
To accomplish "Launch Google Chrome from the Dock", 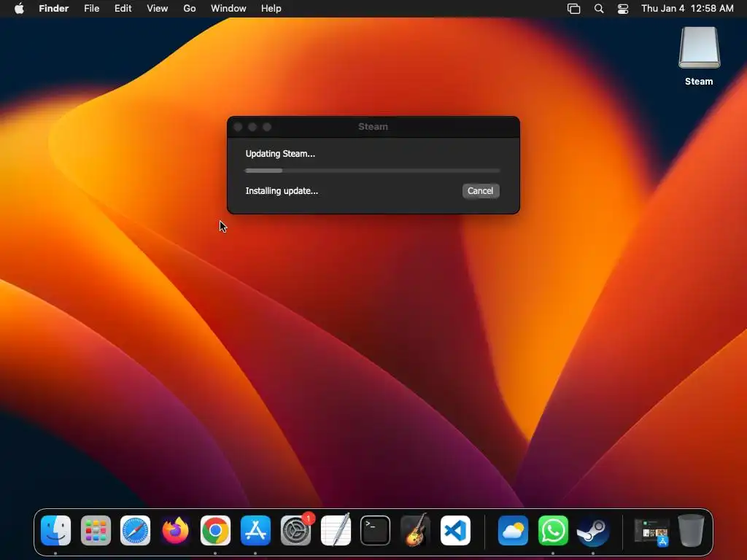I will click(x=215, y=531).
